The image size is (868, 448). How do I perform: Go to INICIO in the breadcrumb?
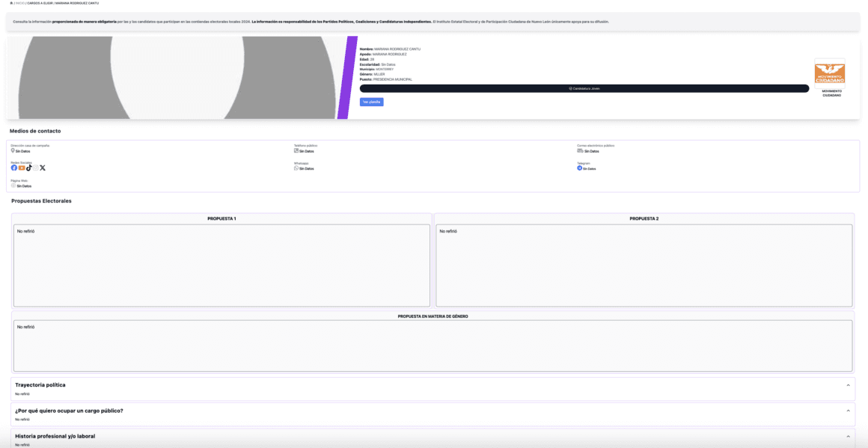[20, 3]
